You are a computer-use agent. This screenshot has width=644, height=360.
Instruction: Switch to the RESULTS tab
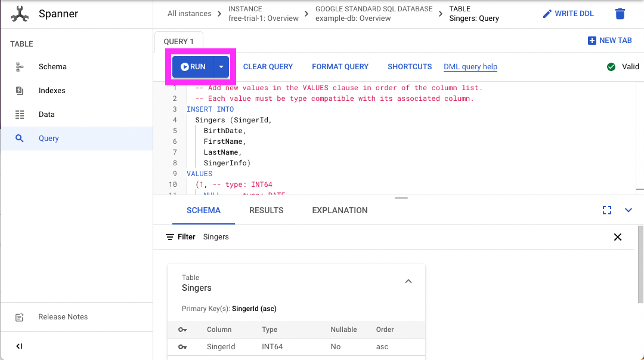[x=266, y=210]
